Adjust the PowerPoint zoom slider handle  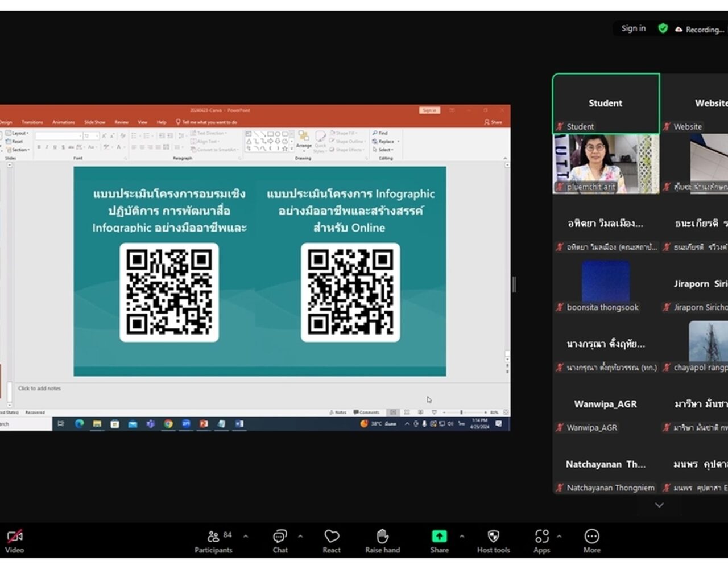pyautogui.click(x=461, y=413)
